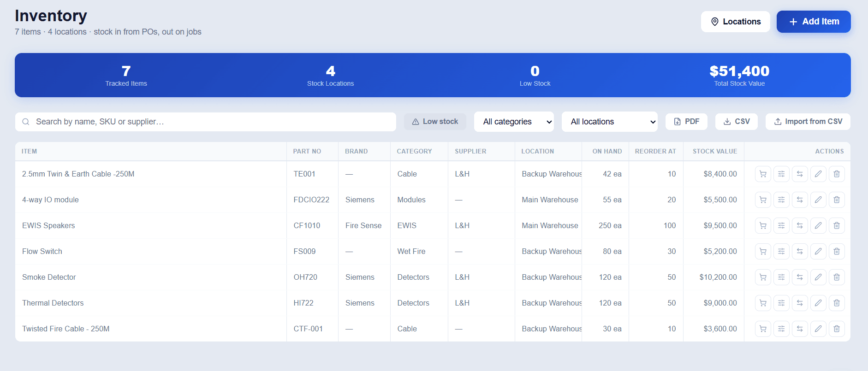Open adjust stock icon for EWIS Speakers
The width and height of the screenshot is (868, 371).
point(781,225)
